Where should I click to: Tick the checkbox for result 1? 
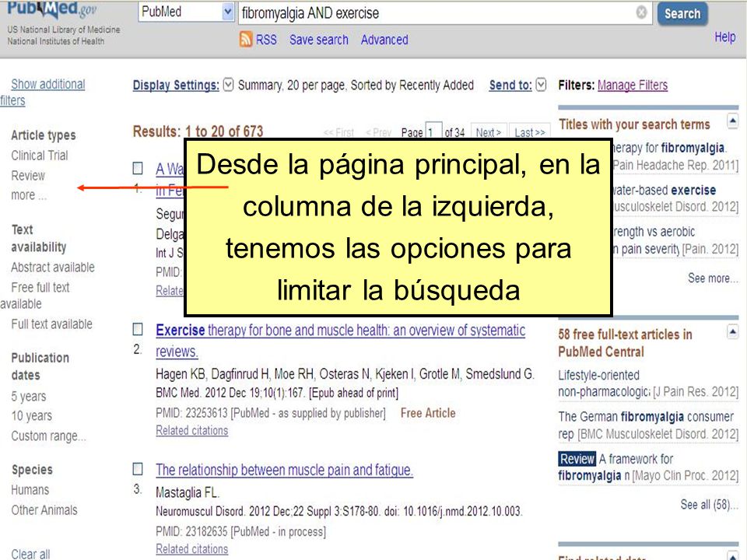tap(138, 168)
